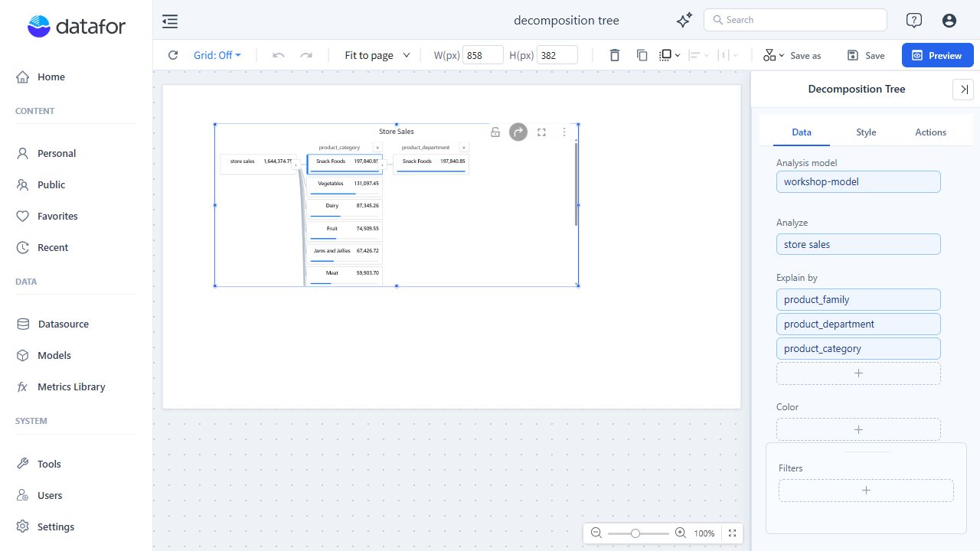Click the Save as button
Screen dimensions: 980x551
point(805,56)
